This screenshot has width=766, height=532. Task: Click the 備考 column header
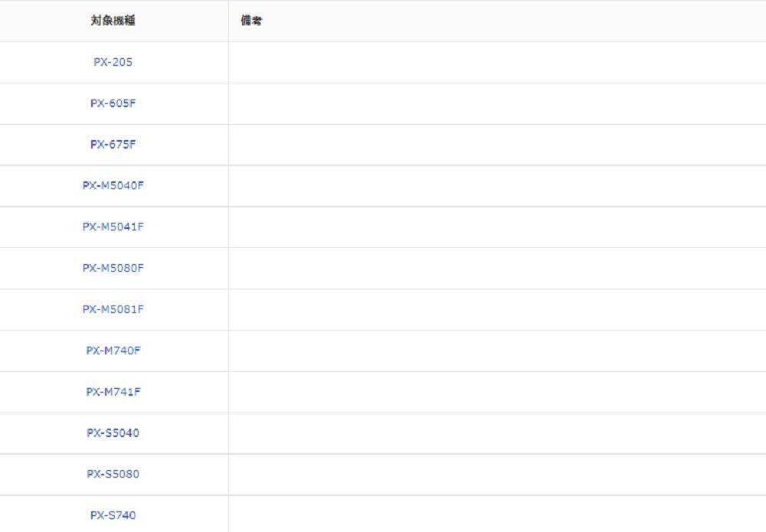[x=251, y=21]
